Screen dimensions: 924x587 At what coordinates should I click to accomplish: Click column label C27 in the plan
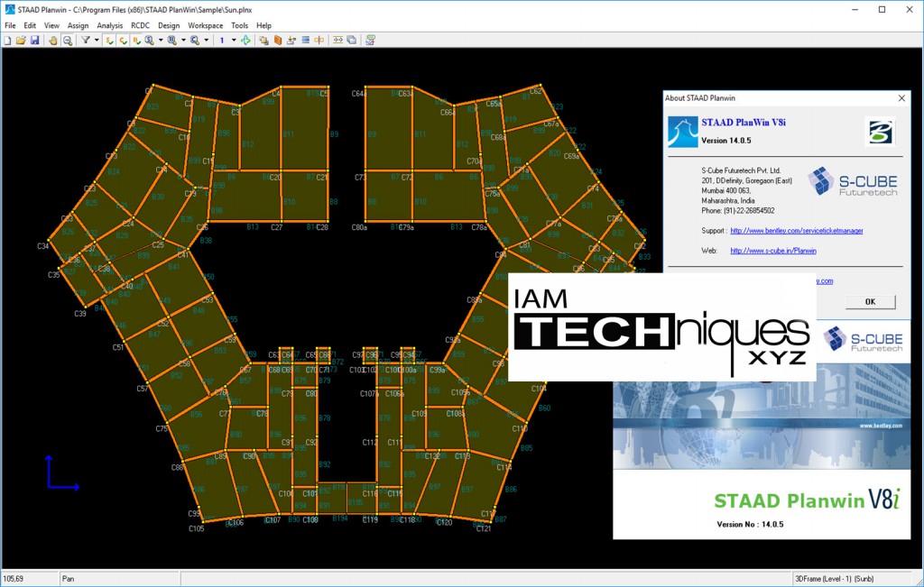[276, 227]
